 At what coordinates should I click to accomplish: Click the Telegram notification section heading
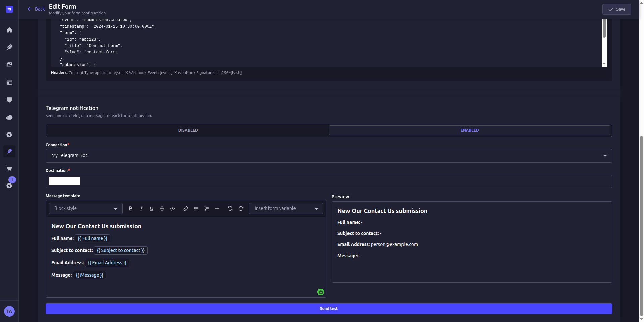(x=72, y=108)
